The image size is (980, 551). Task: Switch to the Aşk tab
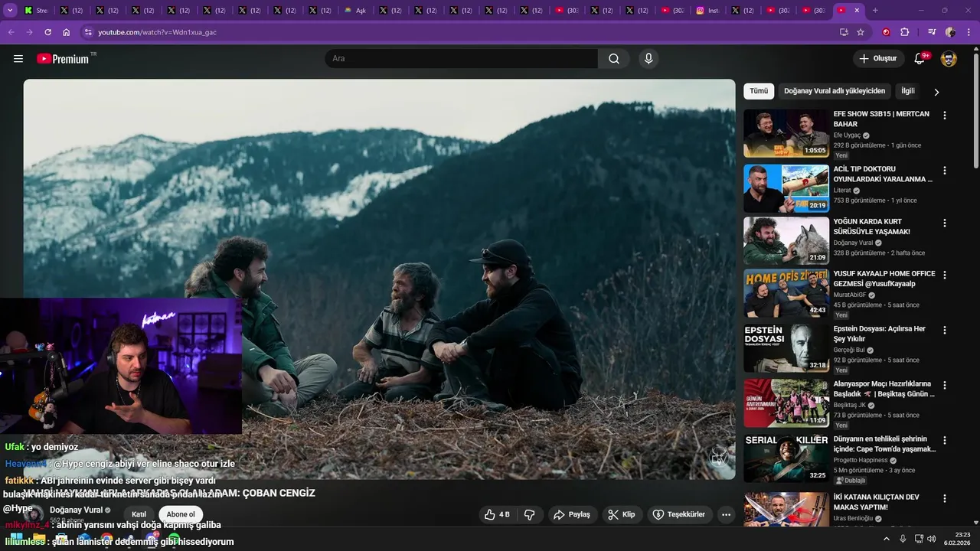click(x=354, y=11)
